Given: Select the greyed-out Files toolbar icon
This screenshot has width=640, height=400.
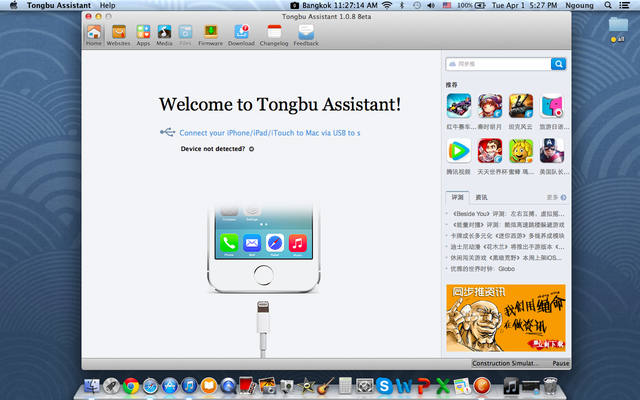Looking at the screenshot, I should pyautogui.click(x=185, y=35).
